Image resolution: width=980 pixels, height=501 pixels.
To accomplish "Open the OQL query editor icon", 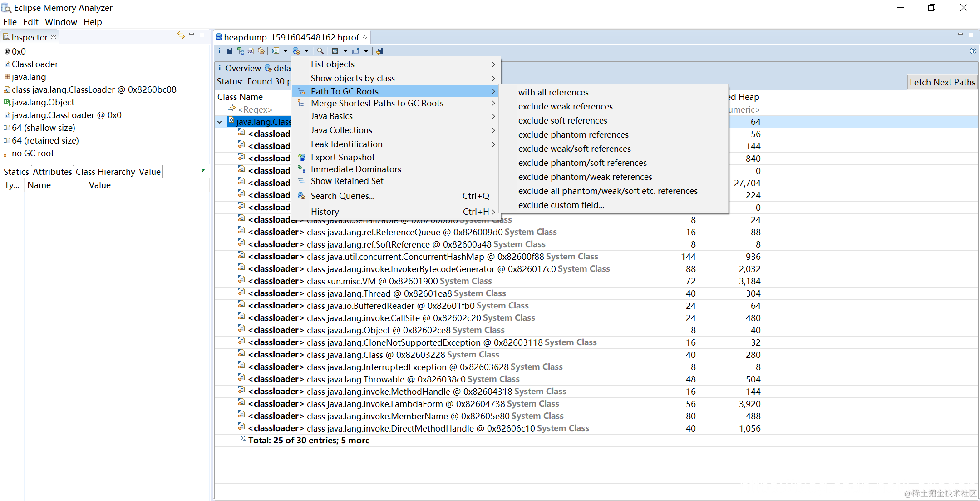I will pos(251,51).
